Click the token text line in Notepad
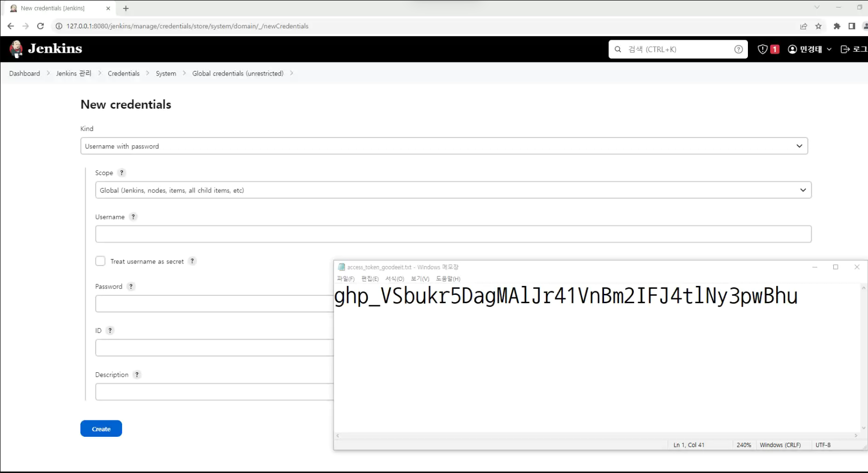 566,296
